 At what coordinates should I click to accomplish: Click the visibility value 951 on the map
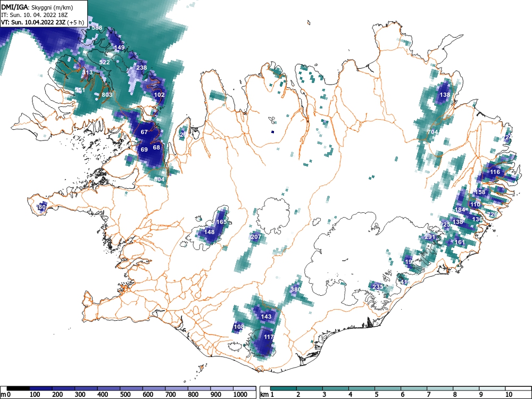click(x=80, y=90)
